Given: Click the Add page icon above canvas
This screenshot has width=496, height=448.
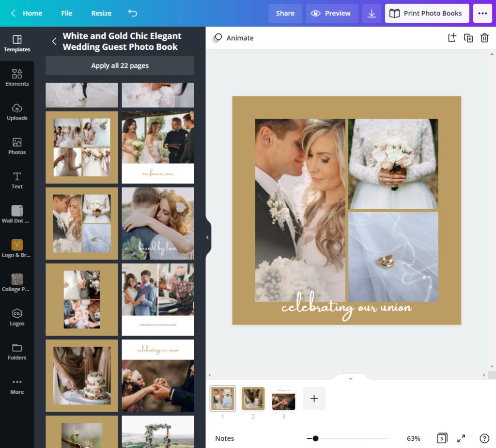Looking at the screenshot, I should click(x=452, y=38).
